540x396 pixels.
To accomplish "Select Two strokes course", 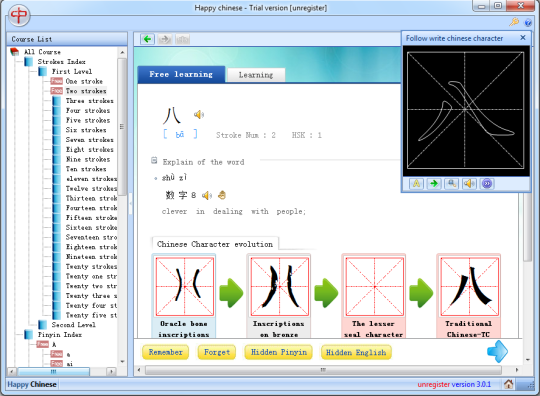I will click(x=86, y=91).
